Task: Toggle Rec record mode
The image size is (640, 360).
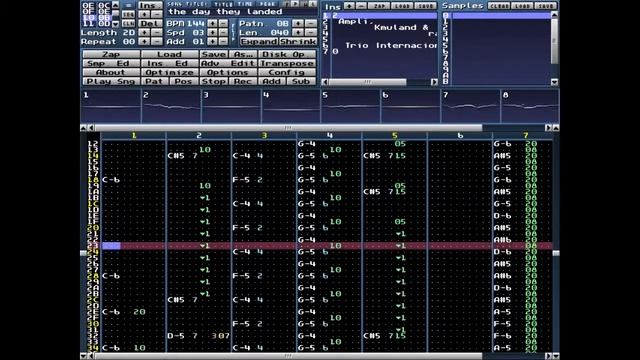Action: [243, 81]
